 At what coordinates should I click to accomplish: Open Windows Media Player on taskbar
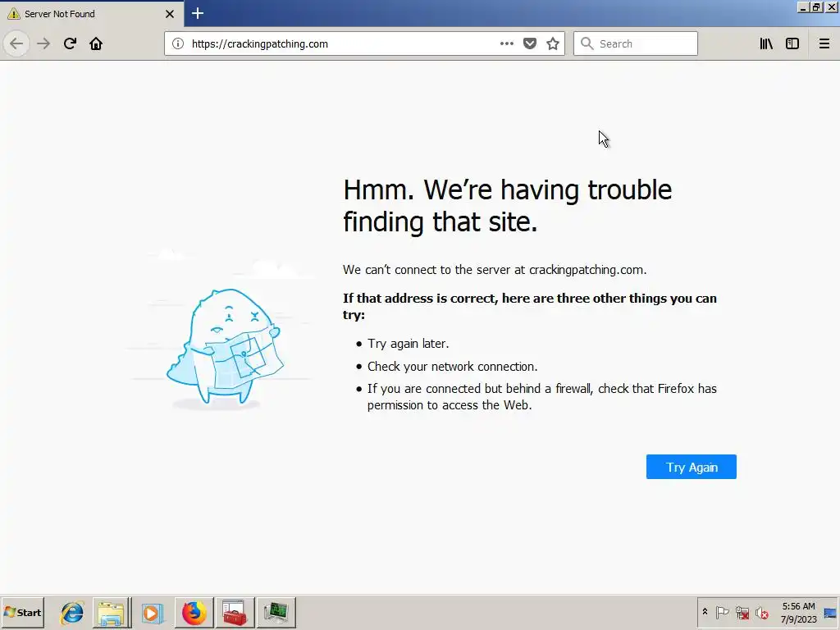[152, 612]
